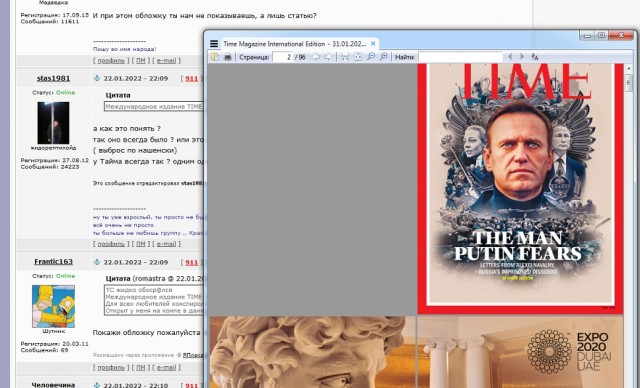Click the Online status under Frantic163
This screenshot has width=640, height=388.
pyautogui.click(x=65, y=276)
